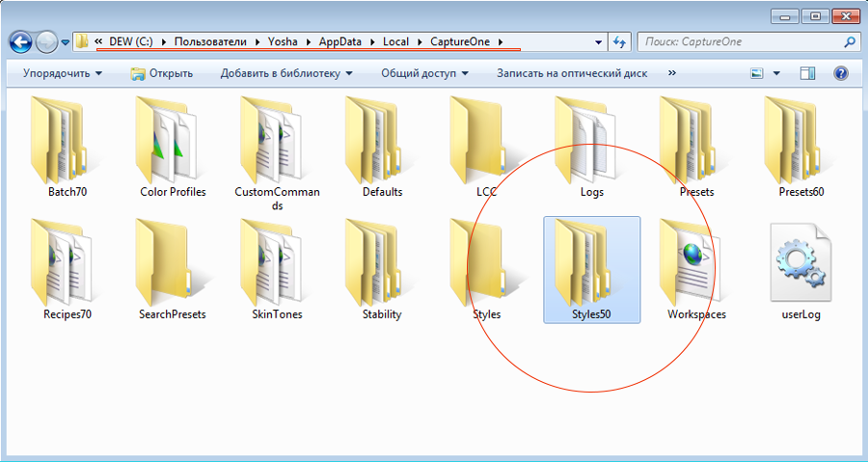Navigate to Yosha in breadcrumb
Viewport: 868px width, 462px height.
tap(283, 41)
